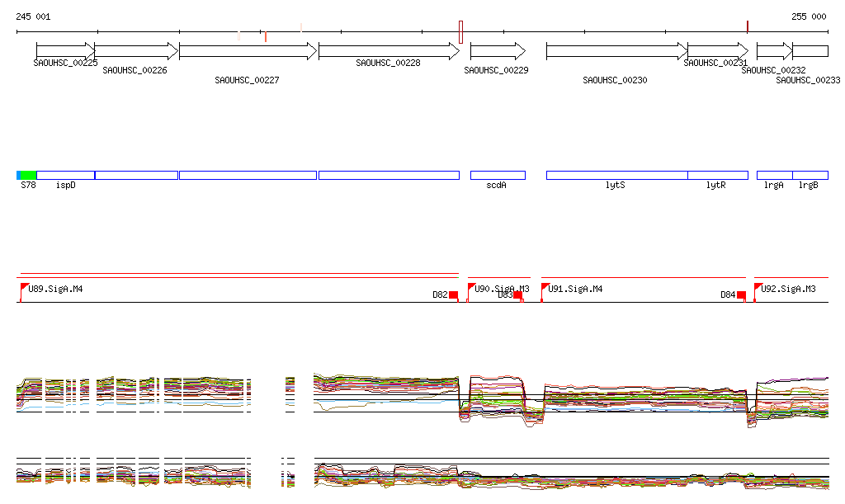845x504 pixels.
Task: Click the "SAOUHSC_00228" label text
Action: click(388, 63)
